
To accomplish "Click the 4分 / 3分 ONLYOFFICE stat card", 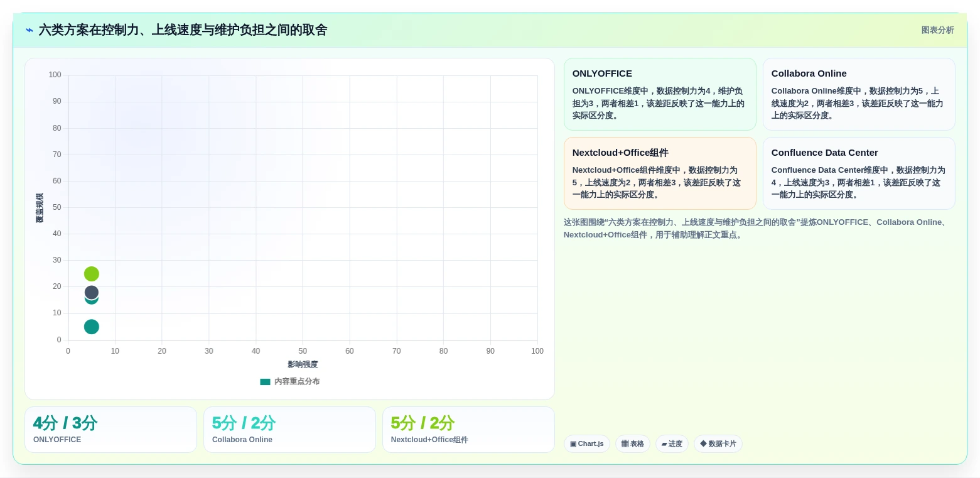I will click(x=110, y=430).
